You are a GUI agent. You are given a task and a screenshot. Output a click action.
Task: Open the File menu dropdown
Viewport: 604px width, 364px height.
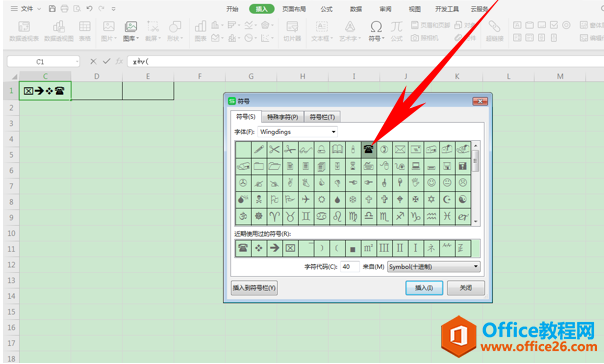(x=26, y=8)
